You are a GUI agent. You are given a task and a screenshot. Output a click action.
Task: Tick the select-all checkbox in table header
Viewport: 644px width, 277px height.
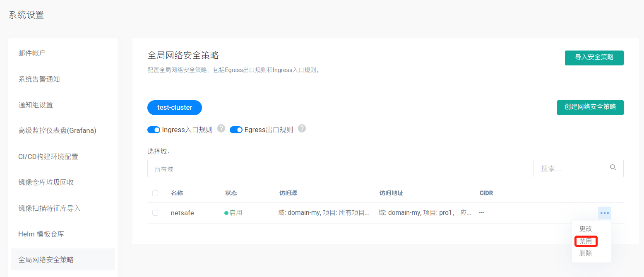tap(155, 193)
